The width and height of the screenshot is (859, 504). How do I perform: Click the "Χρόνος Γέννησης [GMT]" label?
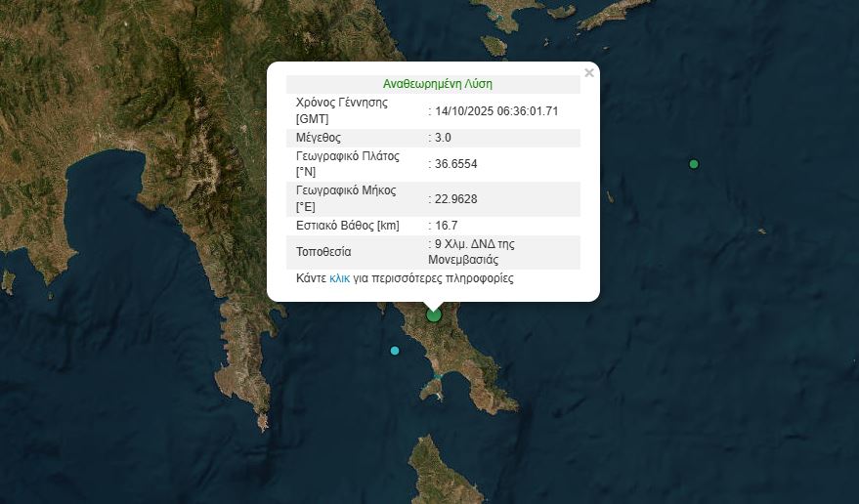click(x=341, y=109)
